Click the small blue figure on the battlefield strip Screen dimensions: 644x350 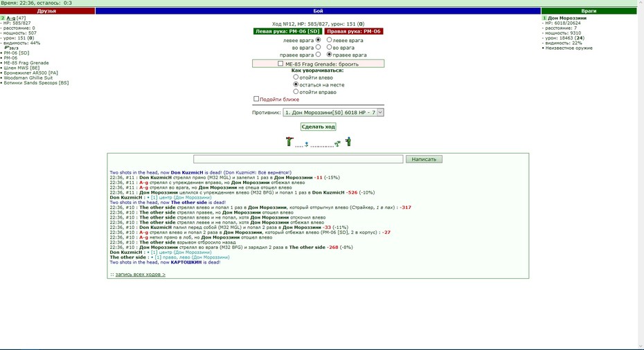pyautogui.click(x=306, y=144)
